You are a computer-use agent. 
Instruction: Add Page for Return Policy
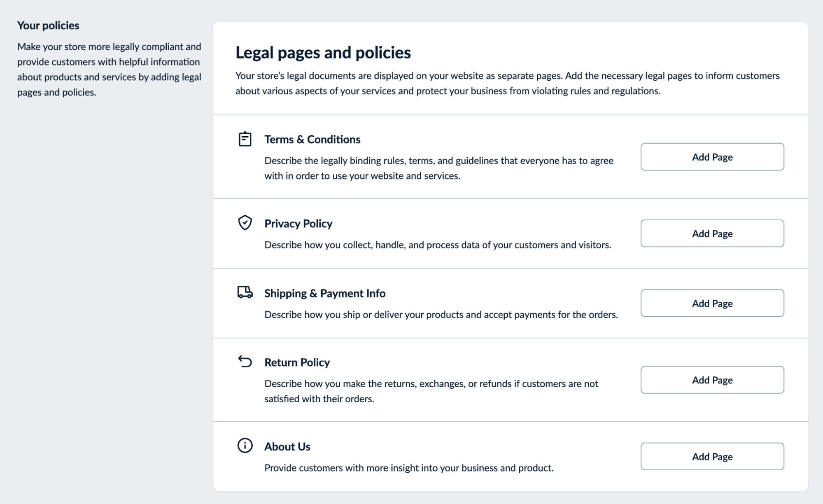(712, 380)
